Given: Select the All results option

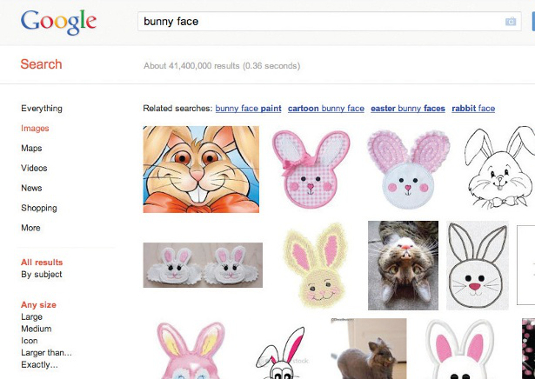Looking at the screenshot, I should 42,262.
